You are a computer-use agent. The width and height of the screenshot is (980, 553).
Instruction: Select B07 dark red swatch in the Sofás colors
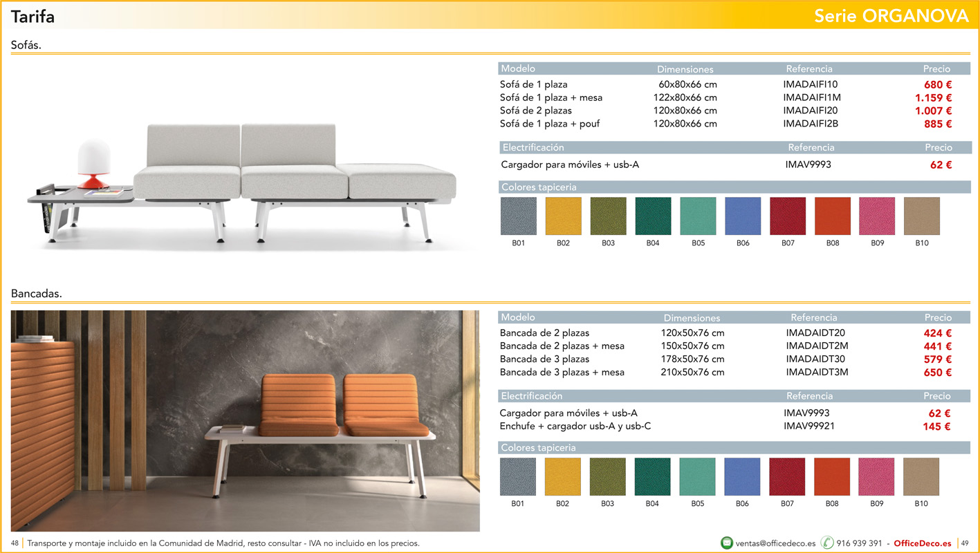(788, 216)
